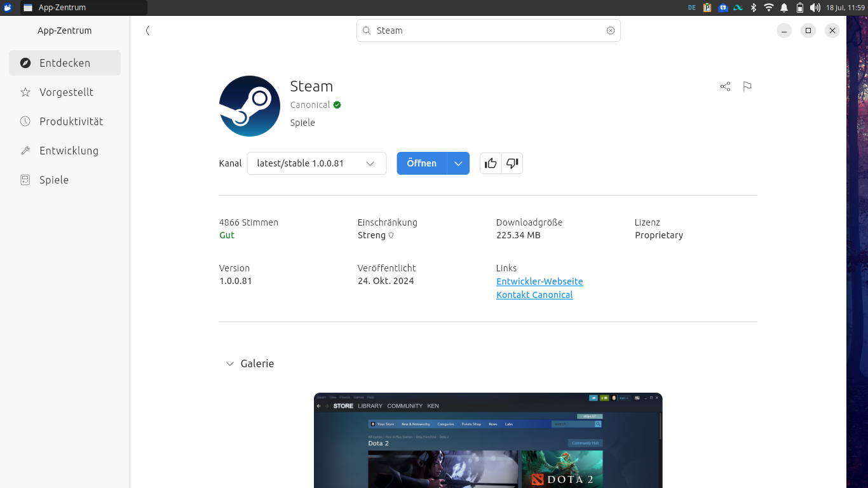Minimize the App-Zentrum window
The image size is (868, 488).
tap(784, 30)
